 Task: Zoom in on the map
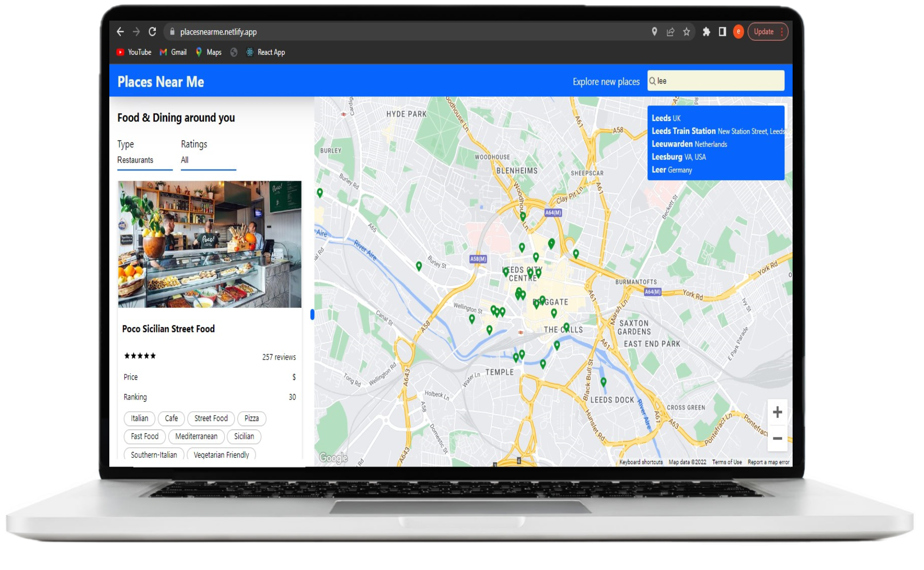tap(777, 412)
